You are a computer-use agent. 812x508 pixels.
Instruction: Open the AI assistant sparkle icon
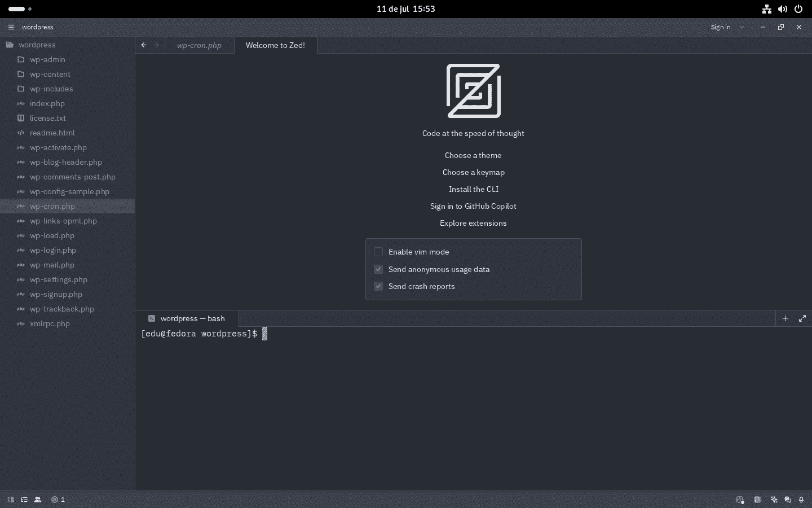[x=774, y=500]
